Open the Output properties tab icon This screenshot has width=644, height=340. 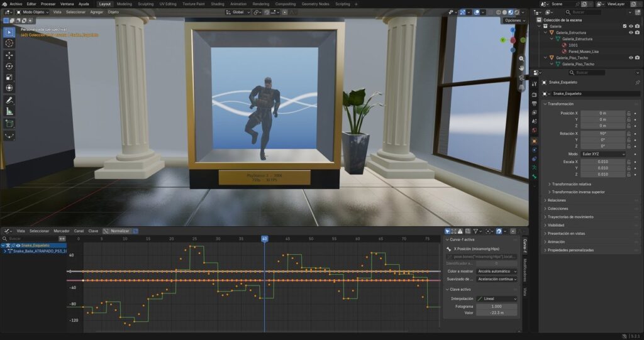tap(535, 104)
